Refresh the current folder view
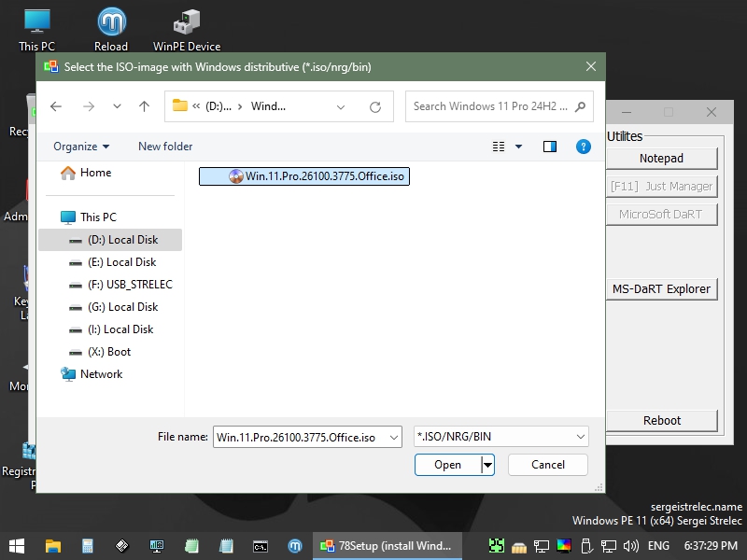This screenshot has height=560, width=747. click(375, 106)
